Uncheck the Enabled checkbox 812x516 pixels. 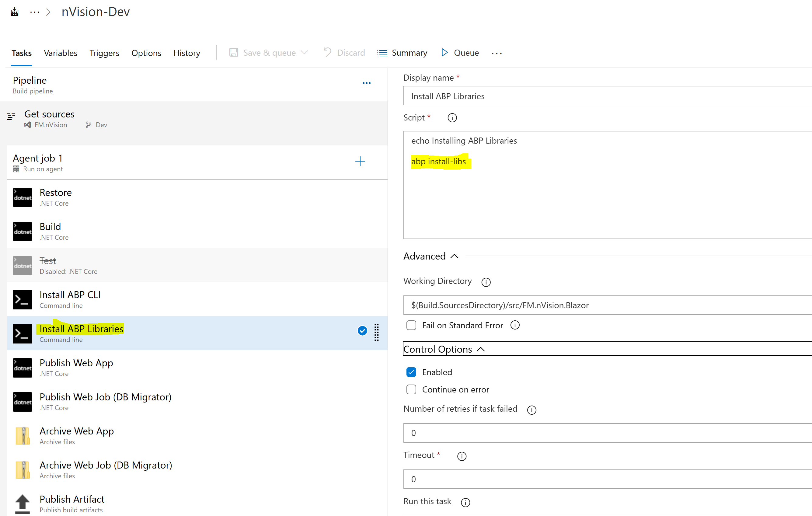[x=411, y=372]
